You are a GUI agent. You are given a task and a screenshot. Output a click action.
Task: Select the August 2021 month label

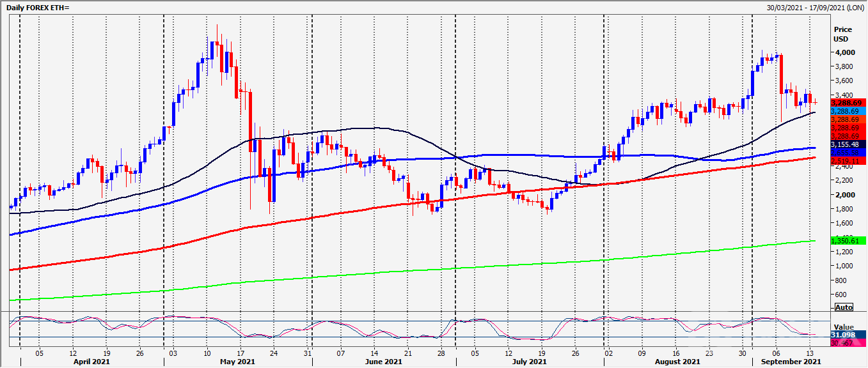(677, 362)
